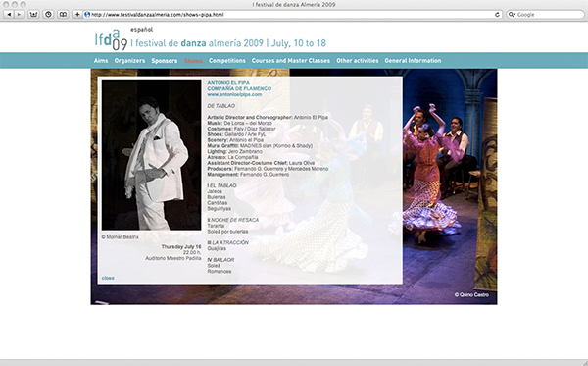
Task: Open Other activities menu item
Action: (x=358, y=61)
